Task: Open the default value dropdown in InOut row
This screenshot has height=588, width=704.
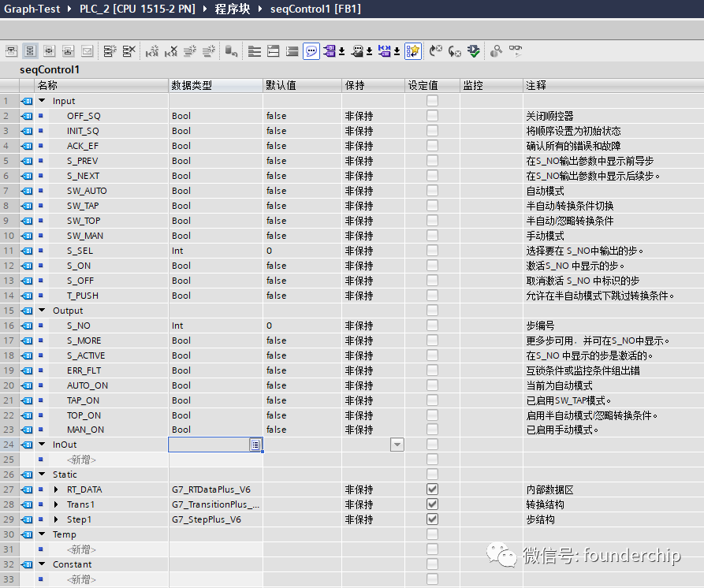Action: click(x=397, y=444)
